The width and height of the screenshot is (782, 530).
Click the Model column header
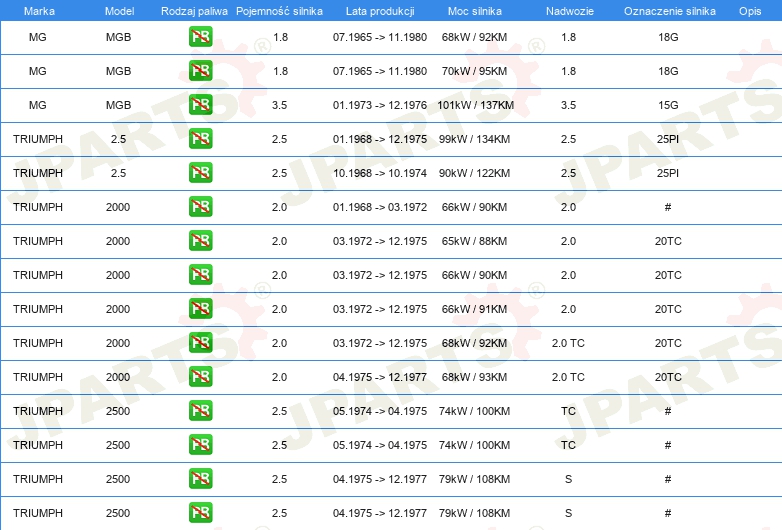pos(119,11)
